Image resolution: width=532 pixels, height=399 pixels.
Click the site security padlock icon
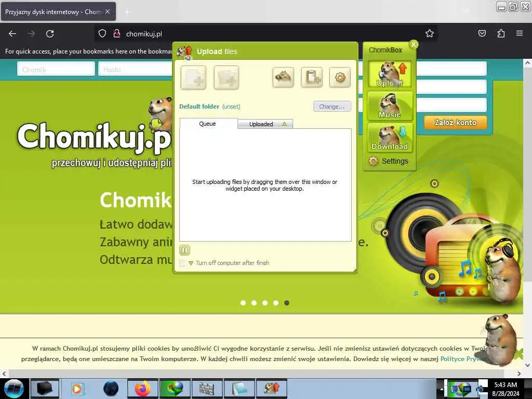tap(117, 34)
